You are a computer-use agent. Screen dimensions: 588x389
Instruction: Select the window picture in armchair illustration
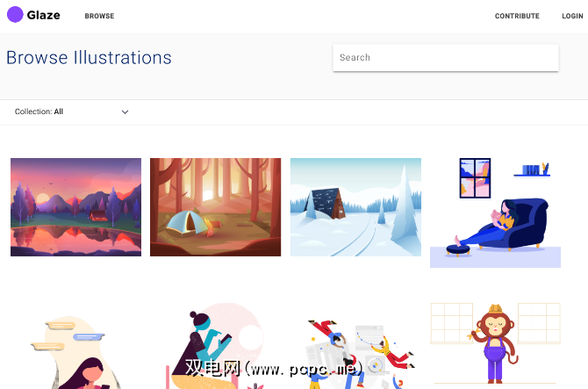click(475, 178)
